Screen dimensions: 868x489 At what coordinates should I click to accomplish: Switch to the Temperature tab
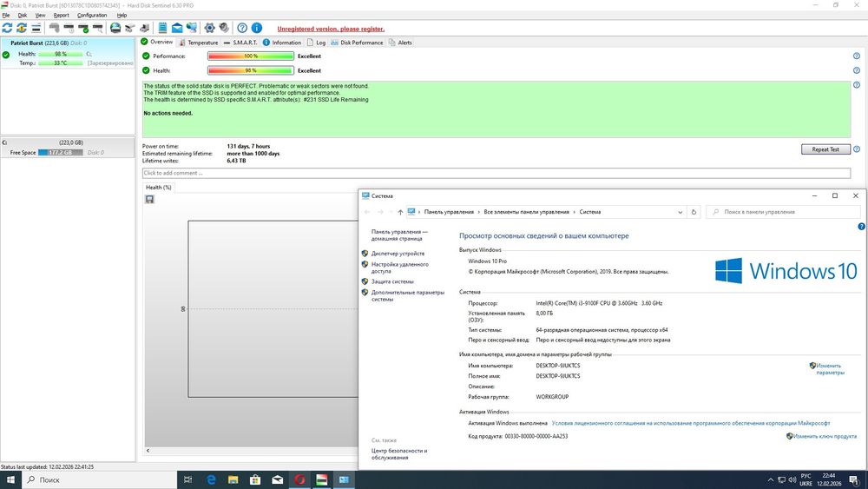(x=199, y=43)
